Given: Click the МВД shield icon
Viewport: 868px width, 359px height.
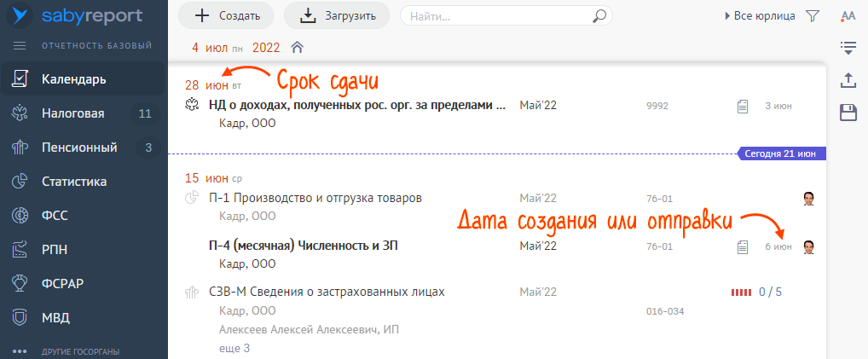Looking at the screenshot, I should pyautogui.click(x=20, y=318).
